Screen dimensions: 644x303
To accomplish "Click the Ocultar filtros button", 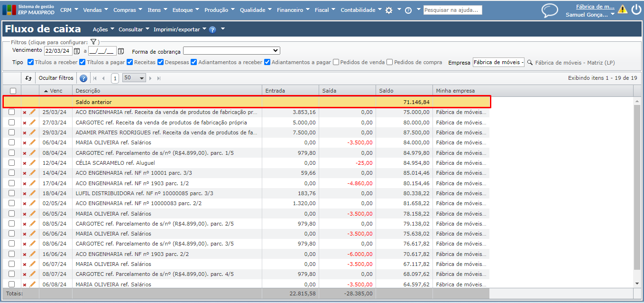I will coord(56,78).
